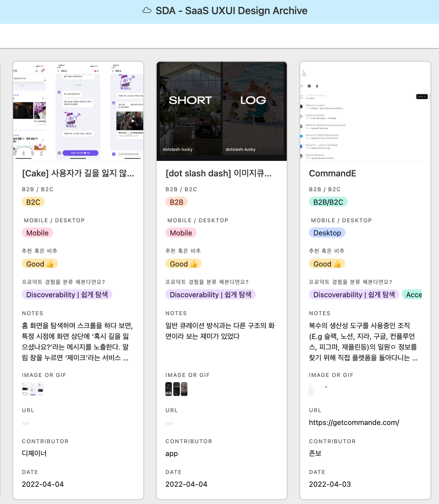
Task: Open the link https://getcommande.com/
Action: tap(354, 422)
